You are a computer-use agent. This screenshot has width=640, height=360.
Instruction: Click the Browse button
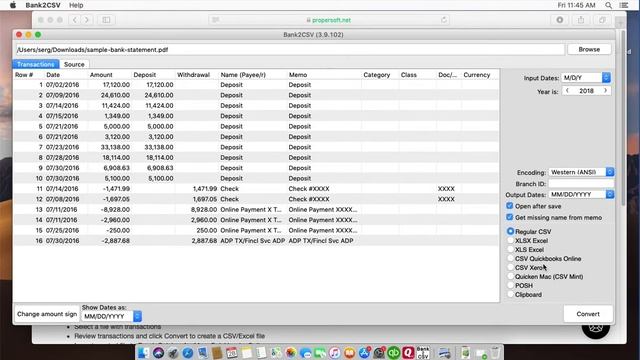tap(589, 49)
